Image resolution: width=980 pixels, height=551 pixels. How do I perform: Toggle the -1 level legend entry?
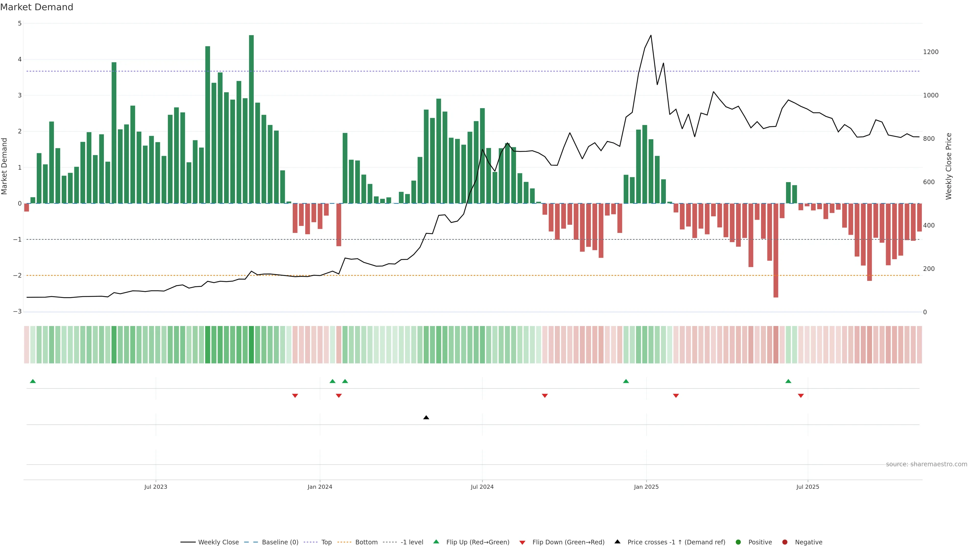point(412,542)
